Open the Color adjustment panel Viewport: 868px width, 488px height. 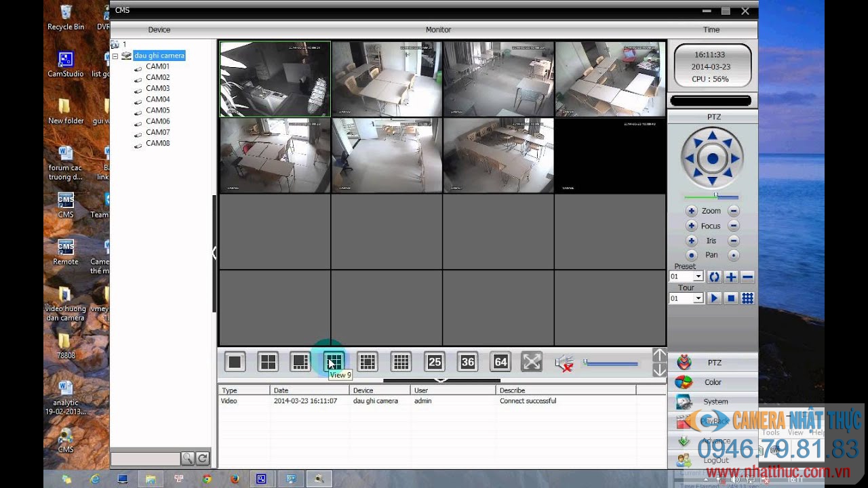coord(712,382)
